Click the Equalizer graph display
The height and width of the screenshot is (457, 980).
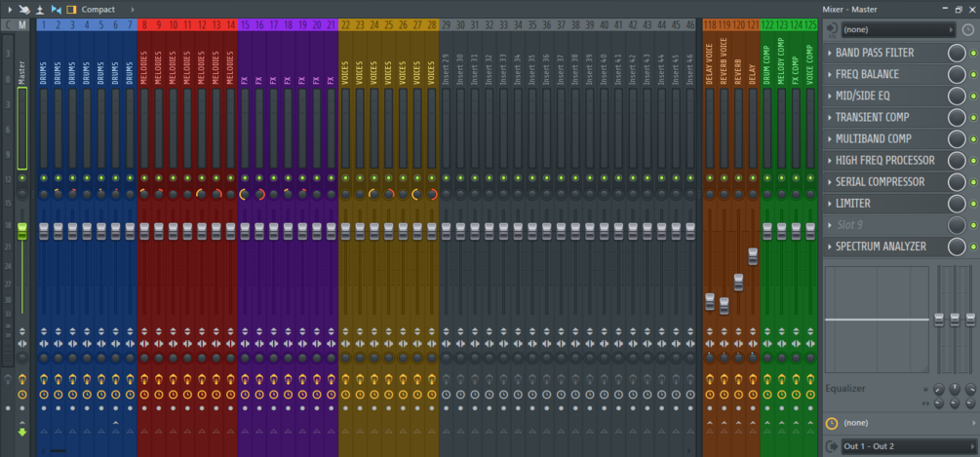tap(877, 320)
